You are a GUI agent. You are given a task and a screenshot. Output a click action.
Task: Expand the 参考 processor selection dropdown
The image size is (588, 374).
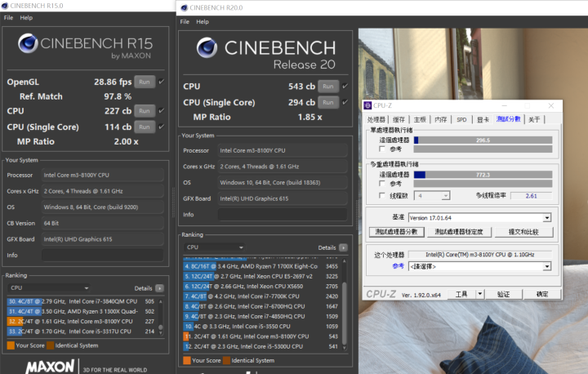[x=546, y=266]
